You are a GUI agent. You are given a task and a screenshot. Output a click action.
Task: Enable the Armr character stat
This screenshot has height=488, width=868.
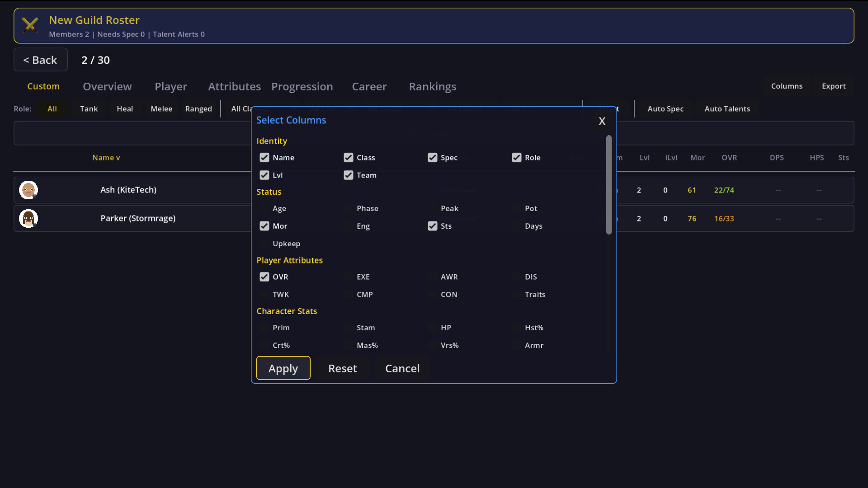click(516, 345)
